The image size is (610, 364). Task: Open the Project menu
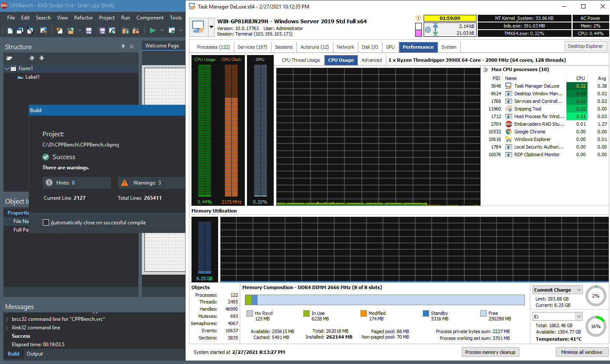point(107,18)
